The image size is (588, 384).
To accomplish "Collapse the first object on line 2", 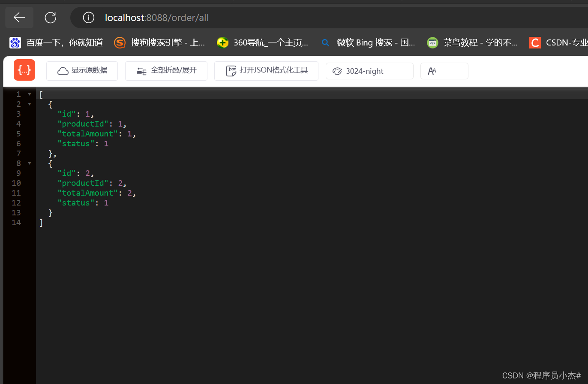I will [29, 104].
